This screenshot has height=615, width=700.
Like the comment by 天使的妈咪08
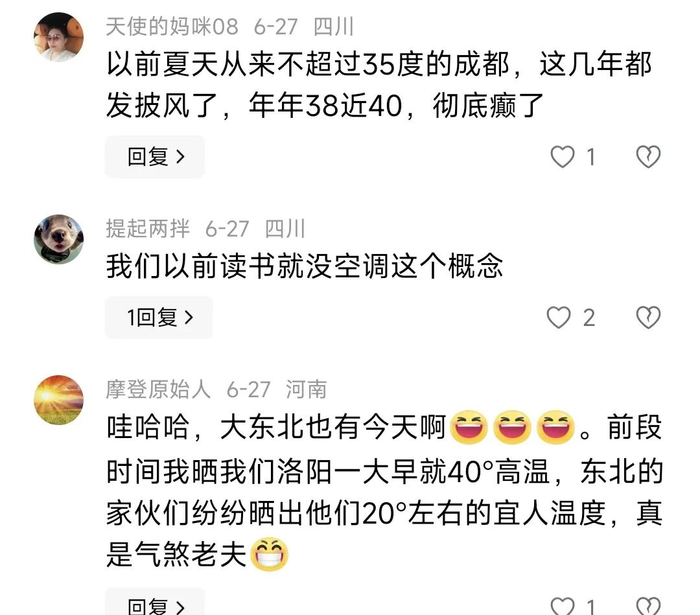(x=562, y=157)
